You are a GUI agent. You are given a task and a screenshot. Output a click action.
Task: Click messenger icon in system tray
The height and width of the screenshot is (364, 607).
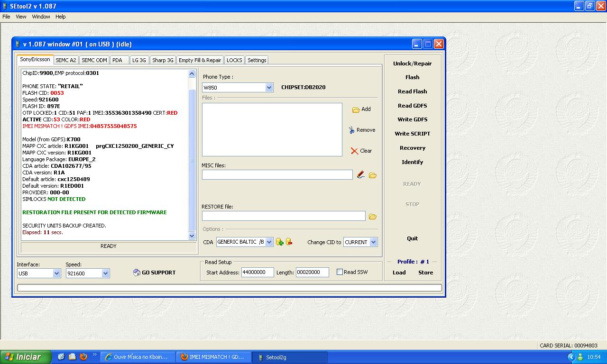click(580, 357)
